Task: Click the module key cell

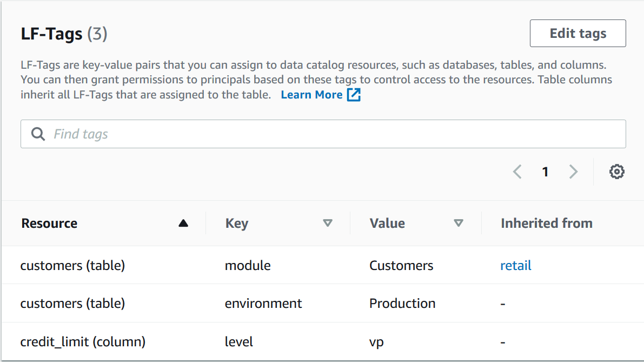Action: [248, 266]
